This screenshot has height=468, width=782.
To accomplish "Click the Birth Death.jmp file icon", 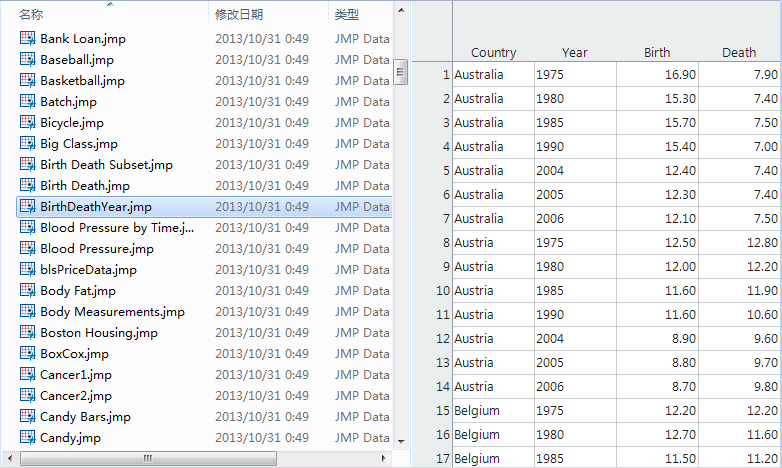I will [27, 185].
